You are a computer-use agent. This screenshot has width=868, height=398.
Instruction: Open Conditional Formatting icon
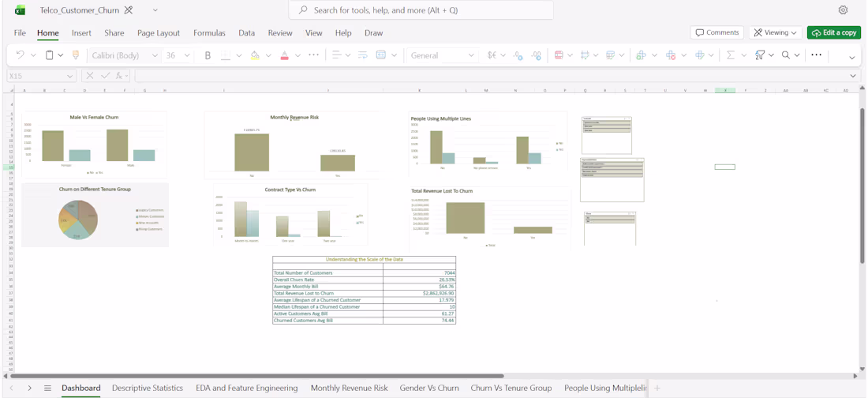coord(559,55)
